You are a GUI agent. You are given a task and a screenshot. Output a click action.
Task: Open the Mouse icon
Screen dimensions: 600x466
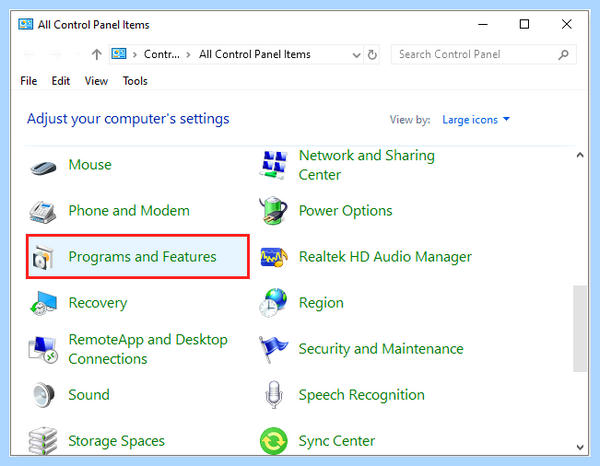point(43,167)
